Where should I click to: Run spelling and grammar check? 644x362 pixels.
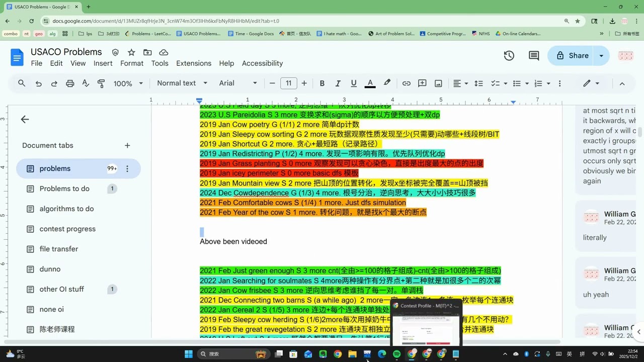click(86, 83)
